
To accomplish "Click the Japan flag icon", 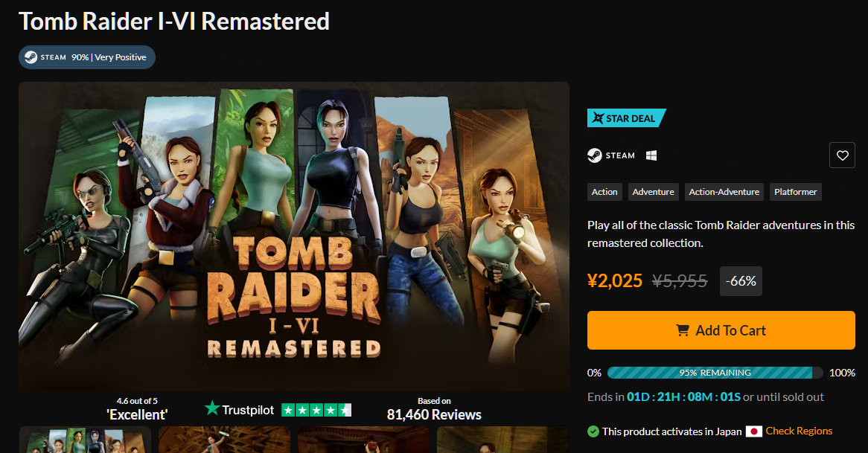I will tap(753, 431).
